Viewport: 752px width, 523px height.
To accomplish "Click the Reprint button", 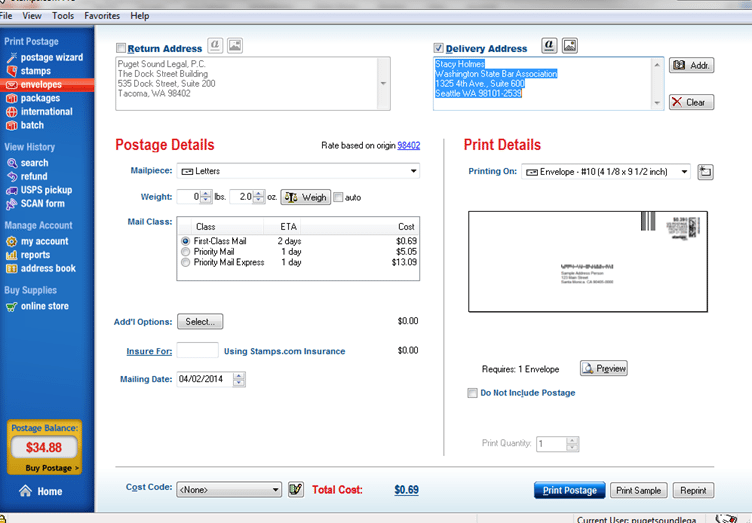I will click(x=693, y=490).
